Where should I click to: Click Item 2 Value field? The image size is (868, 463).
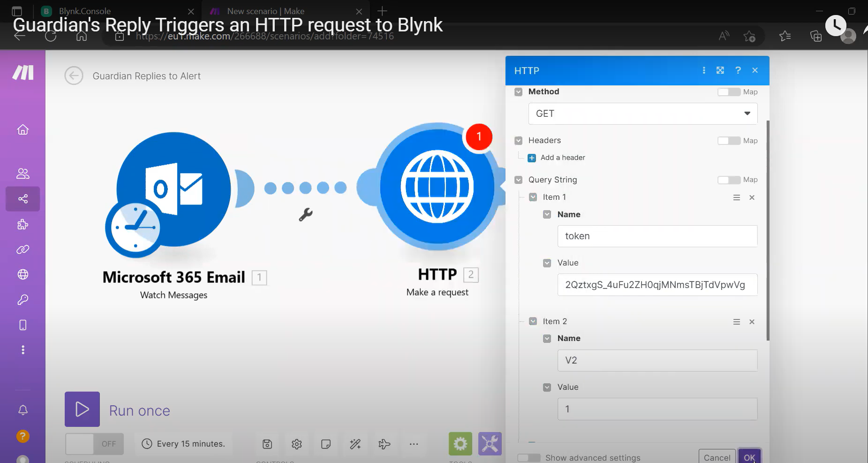pos(657,409)
